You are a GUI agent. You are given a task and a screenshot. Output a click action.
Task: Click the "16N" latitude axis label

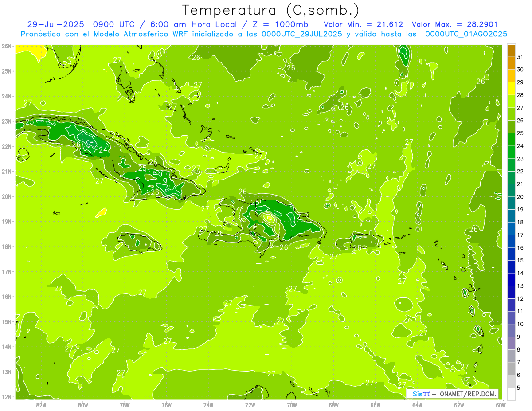coord(7,297)
